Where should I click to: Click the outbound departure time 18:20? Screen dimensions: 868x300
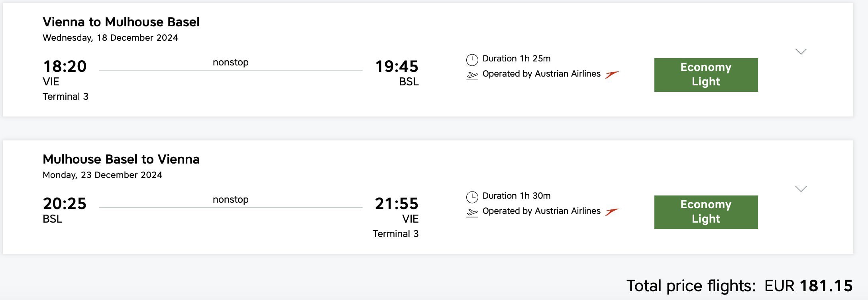click(65, 67)
